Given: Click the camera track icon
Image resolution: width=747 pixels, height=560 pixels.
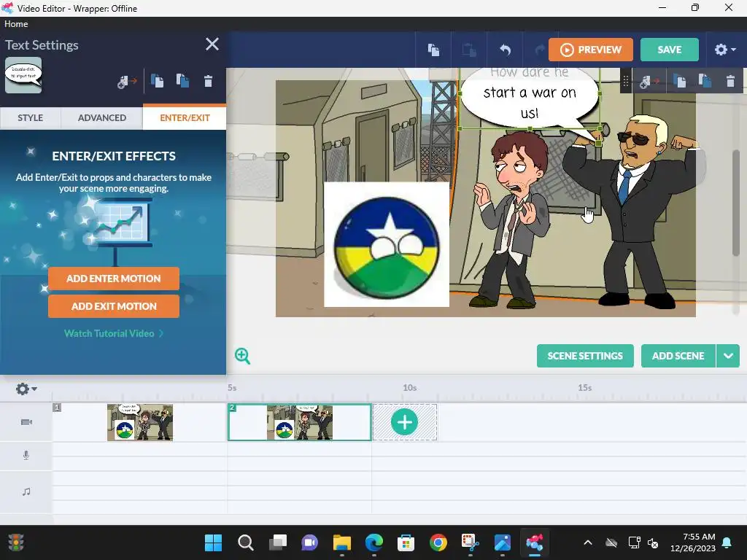Looking at the screenshot, I should [26, 422].
